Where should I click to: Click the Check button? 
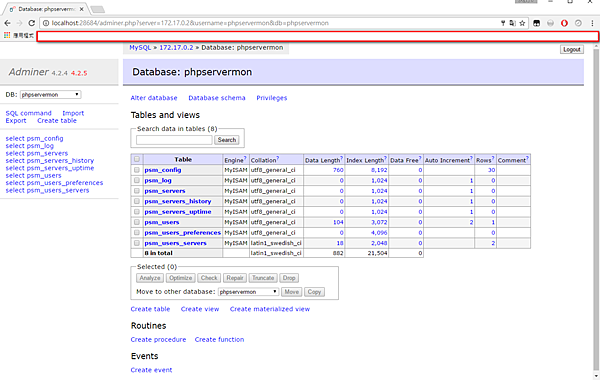(x=209, y=278)
